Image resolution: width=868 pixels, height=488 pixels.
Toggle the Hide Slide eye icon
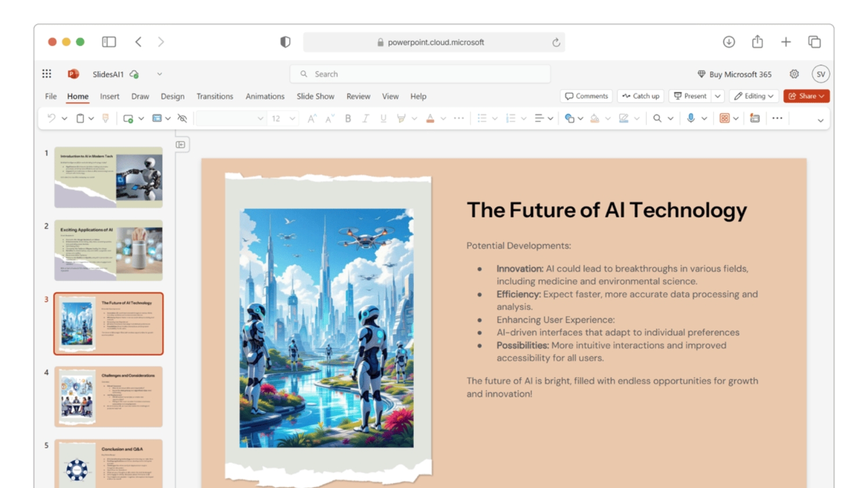(182, 119)
